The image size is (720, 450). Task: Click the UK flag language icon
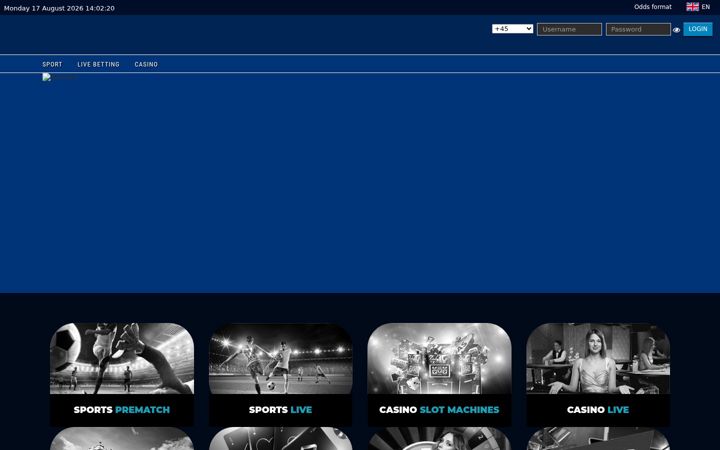pos(692,6)
